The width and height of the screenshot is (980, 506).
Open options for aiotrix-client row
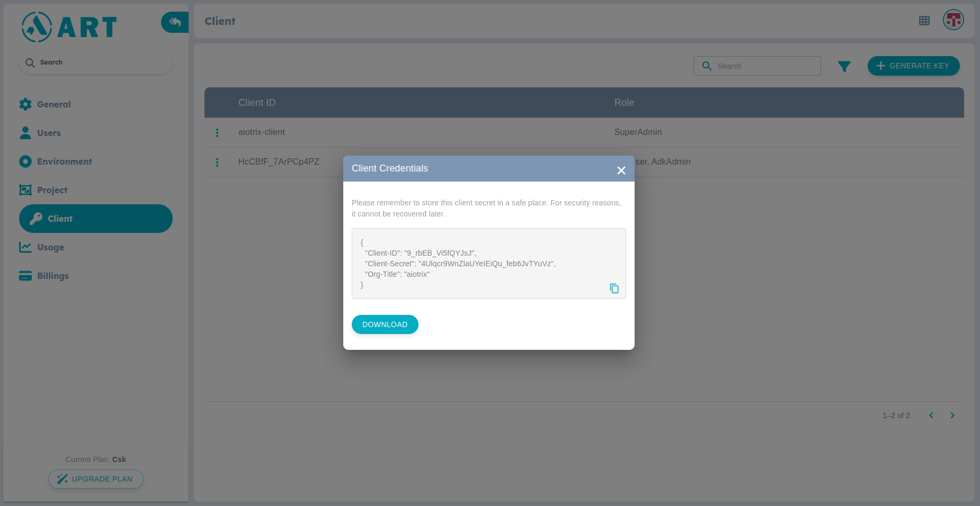tap(217, 133)
